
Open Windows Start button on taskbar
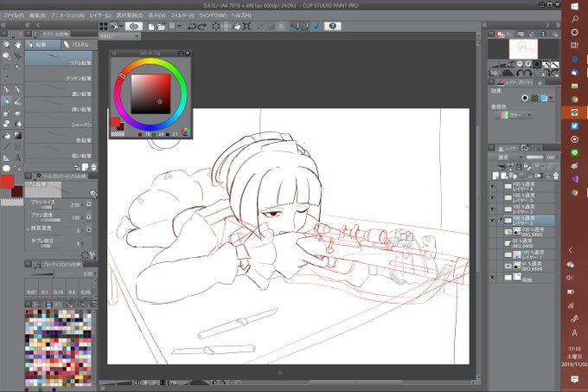tap(574, 6)
